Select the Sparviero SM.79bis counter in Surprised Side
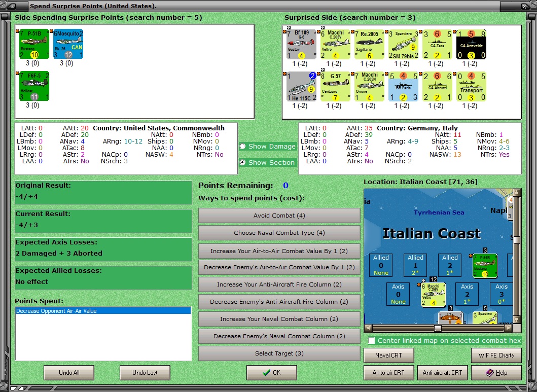Screen dimensions: 537x392 click(x=403, y=45)
